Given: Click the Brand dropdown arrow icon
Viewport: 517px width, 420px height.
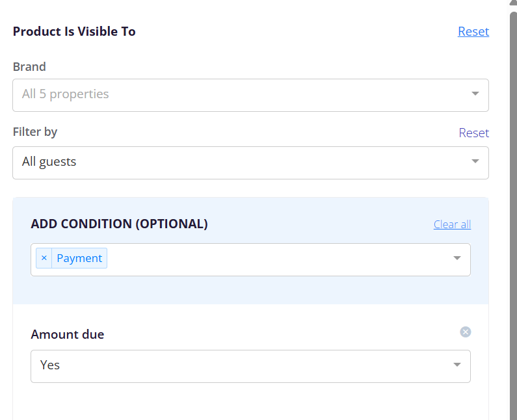Looking at the screenshot, I should click(x=475, y=94).
